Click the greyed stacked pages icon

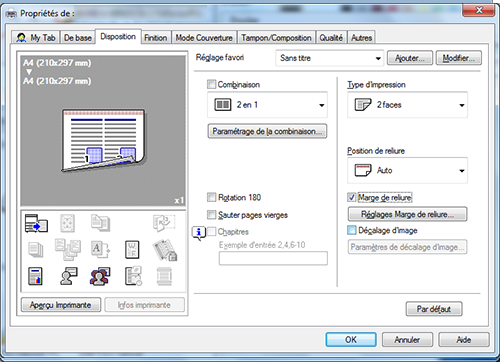click(35, 250)
